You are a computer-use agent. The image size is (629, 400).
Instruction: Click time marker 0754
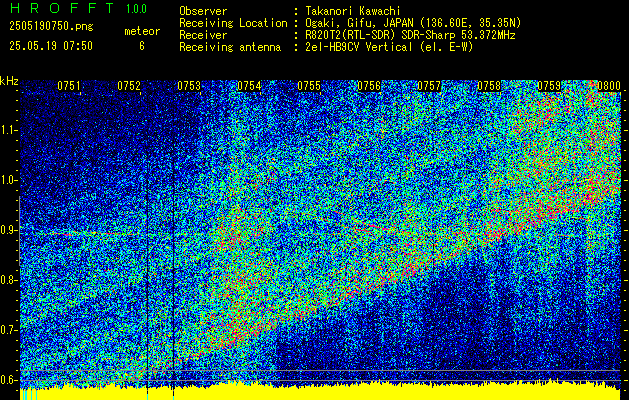click(x=249, y=86)
